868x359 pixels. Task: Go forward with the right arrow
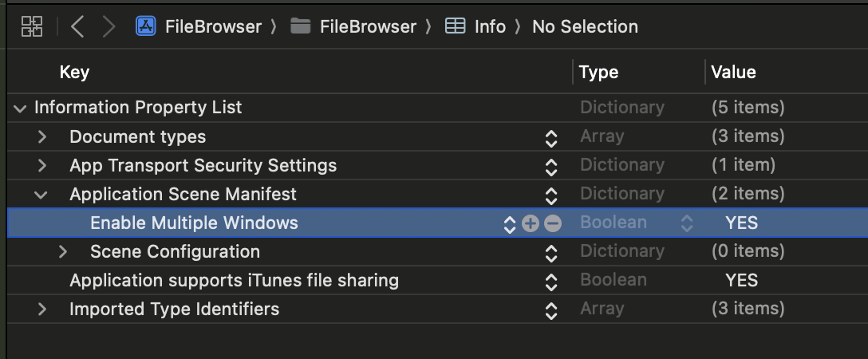(x=109, y=26)
